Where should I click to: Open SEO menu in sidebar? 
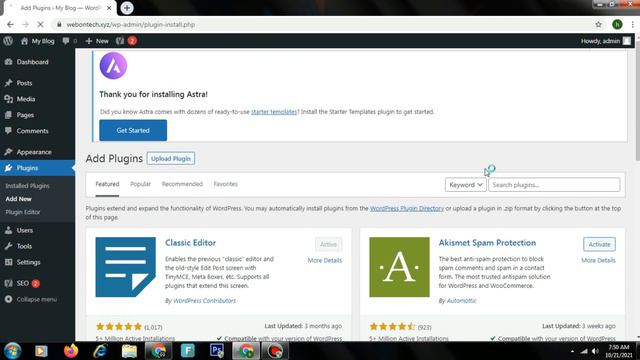[x=22, y=283]
